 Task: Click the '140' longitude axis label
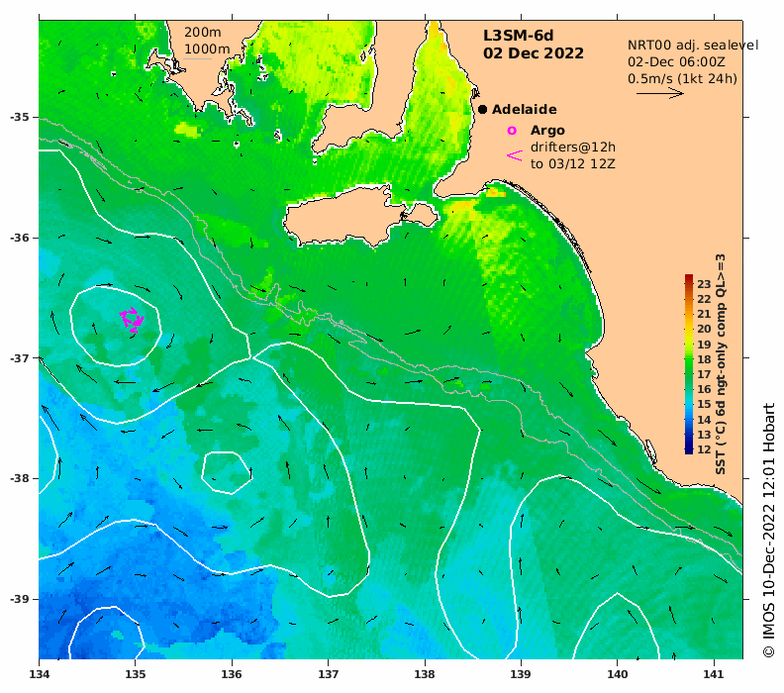click(617, 674)
